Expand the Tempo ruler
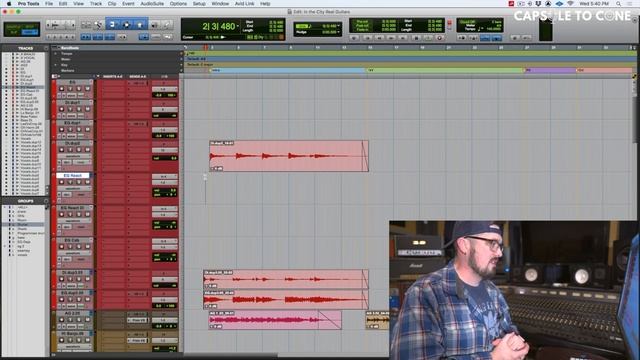 pyautogui.click(x=56, y=53)
